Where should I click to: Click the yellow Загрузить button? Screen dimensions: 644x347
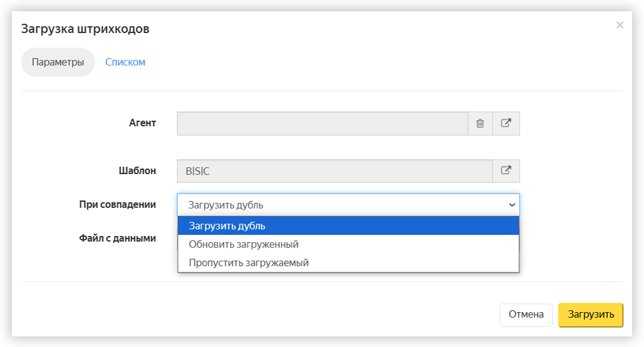pyautogui.click(x=590, y=315)
